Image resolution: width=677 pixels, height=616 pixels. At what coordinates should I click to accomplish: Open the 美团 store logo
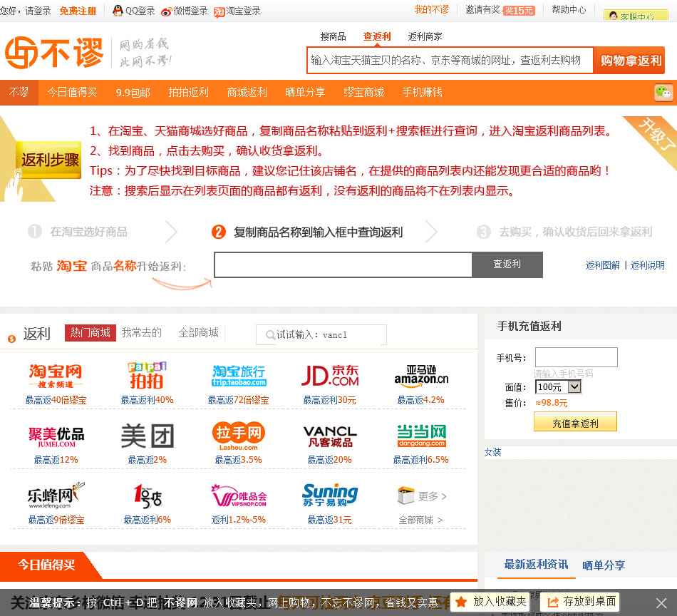148,436
